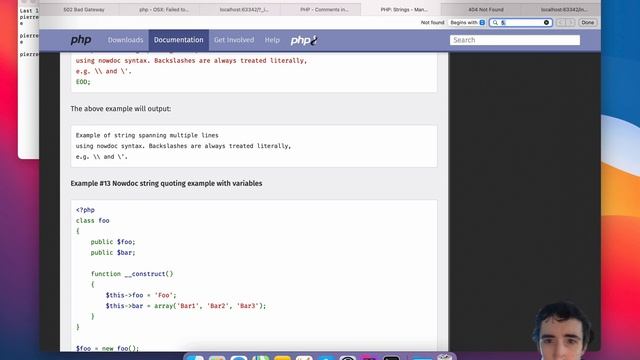Viewport: 640px width, 360px height.
Task: Click 'function __construct()' in the code
Action: [x=132, y=273]
